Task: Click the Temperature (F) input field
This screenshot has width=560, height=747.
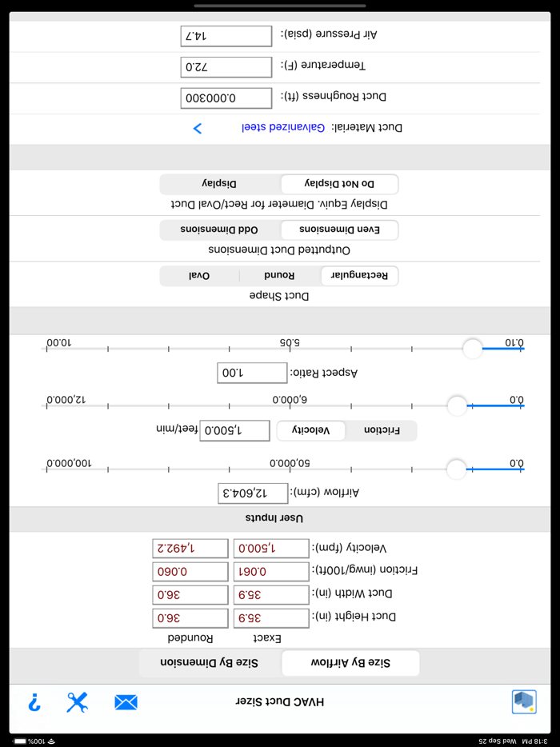Action: click(x=226, y=67)
